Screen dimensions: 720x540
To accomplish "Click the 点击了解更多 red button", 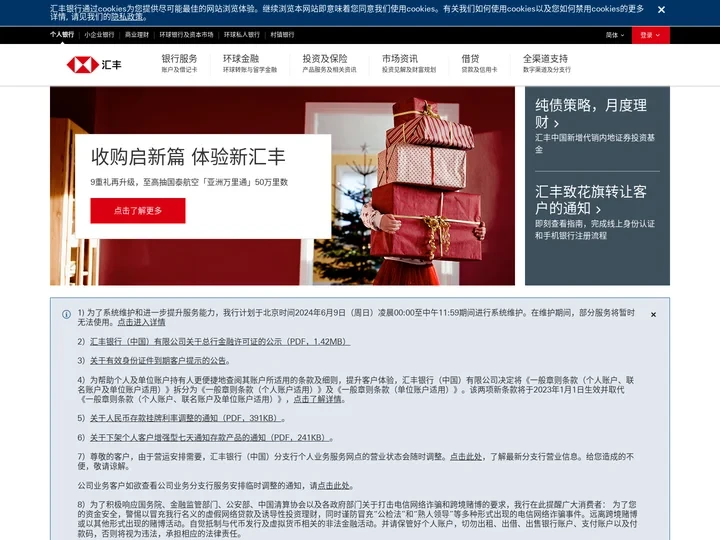I will 138,211.
